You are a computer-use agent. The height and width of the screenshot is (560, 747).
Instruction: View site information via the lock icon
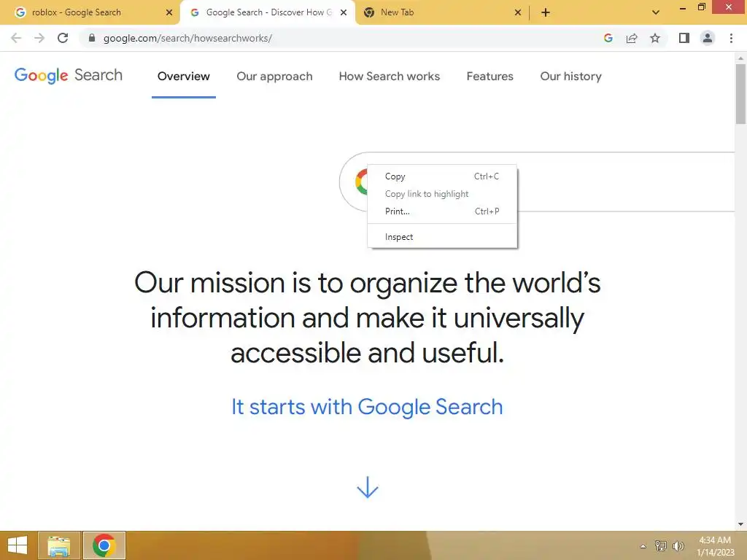tap(92, 38)
